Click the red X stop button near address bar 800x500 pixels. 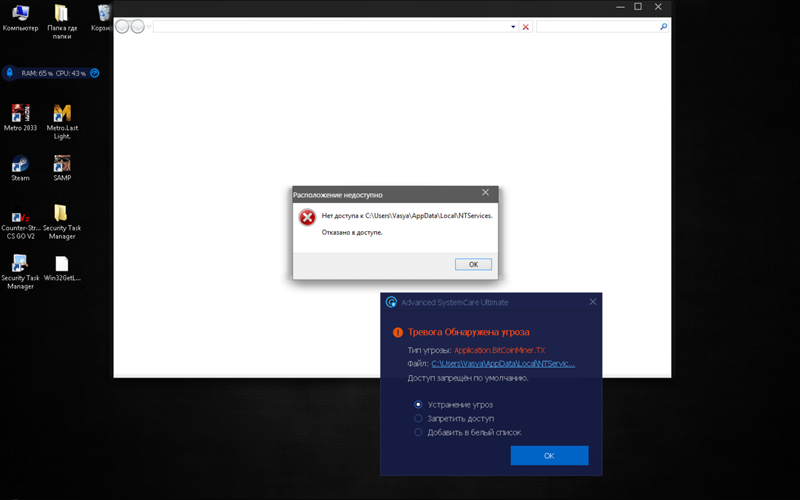click(526, 27)
